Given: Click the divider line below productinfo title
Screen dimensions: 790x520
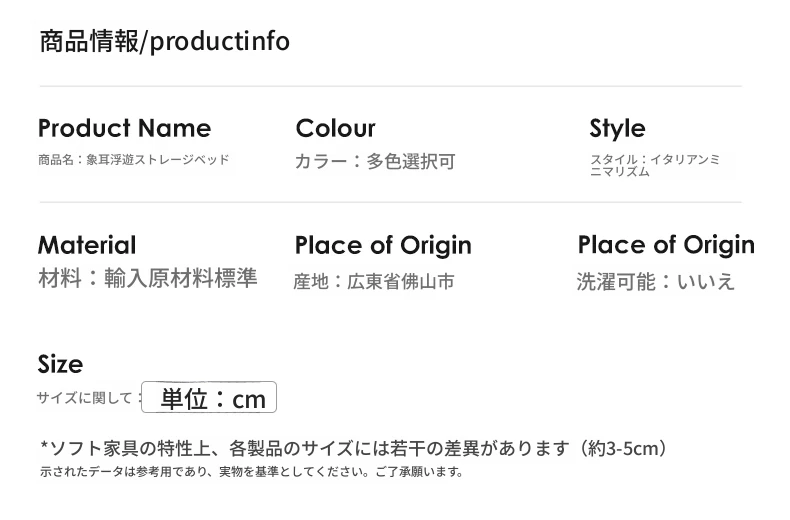Looking at the screenshot, I should coord(390,86).
